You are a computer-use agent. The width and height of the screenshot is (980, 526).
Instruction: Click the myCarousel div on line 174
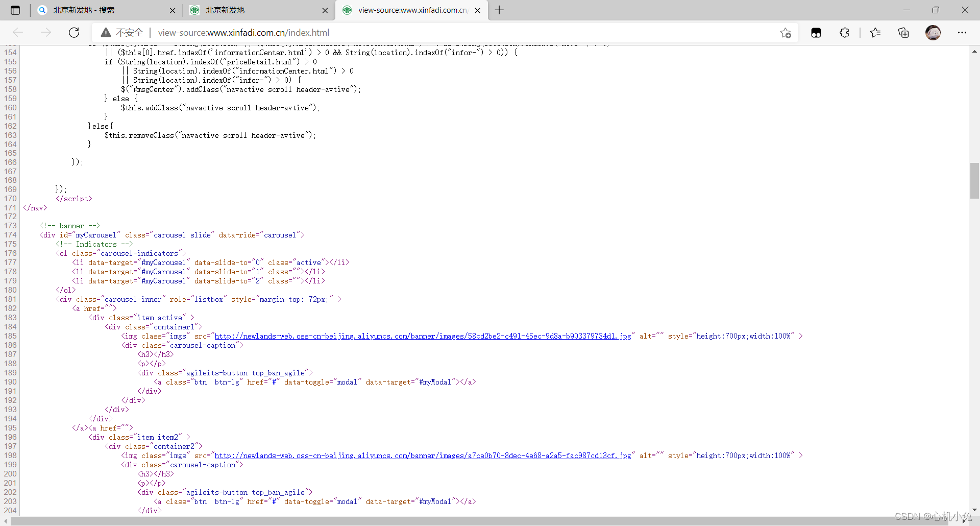click(x=172, y=235)
